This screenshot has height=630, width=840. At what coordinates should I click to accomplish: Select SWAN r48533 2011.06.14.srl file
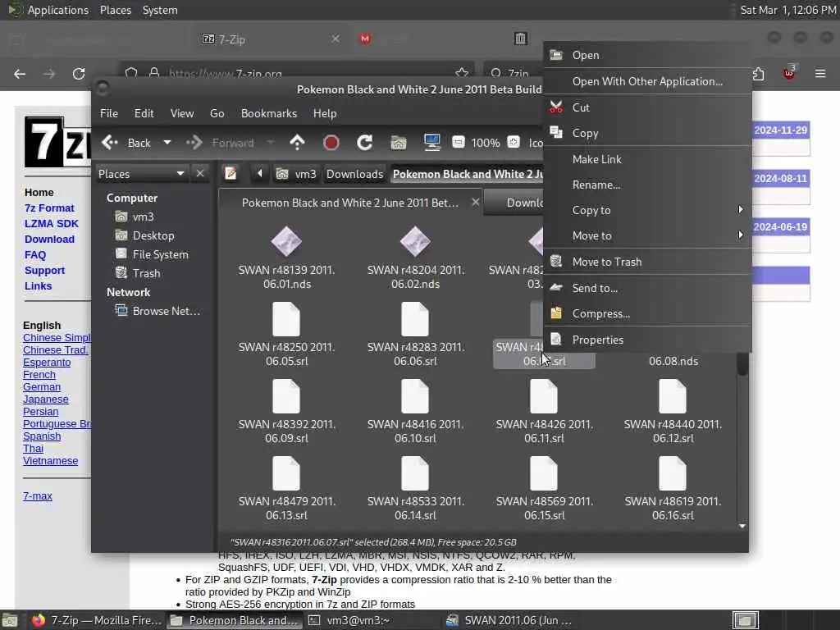(x=415, y=489)
